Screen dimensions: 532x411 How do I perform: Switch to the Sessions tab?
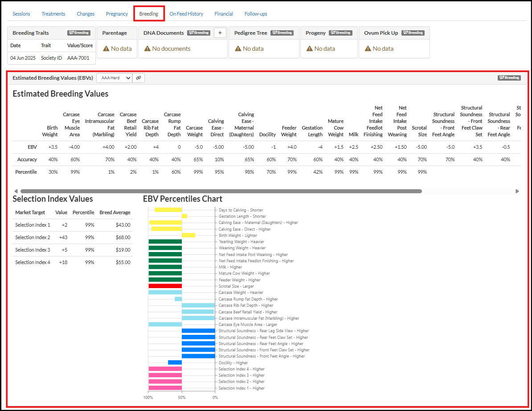pos(21,14)
